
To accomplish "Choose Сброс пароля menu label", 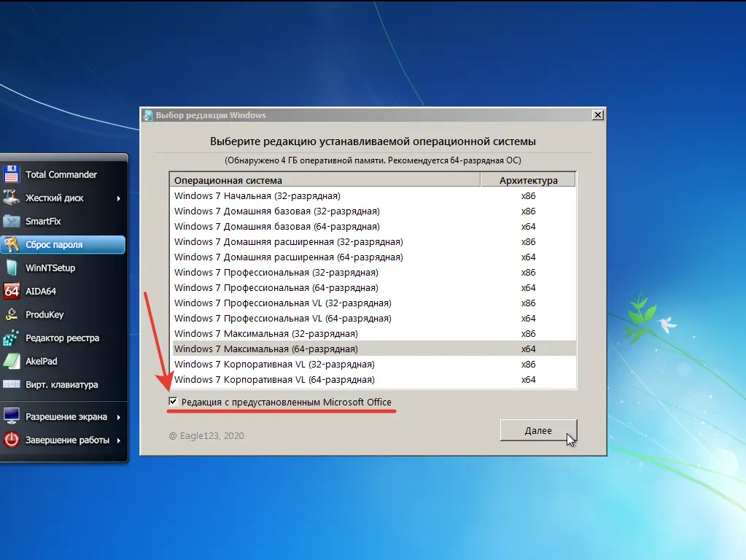I will coord(54,244).
